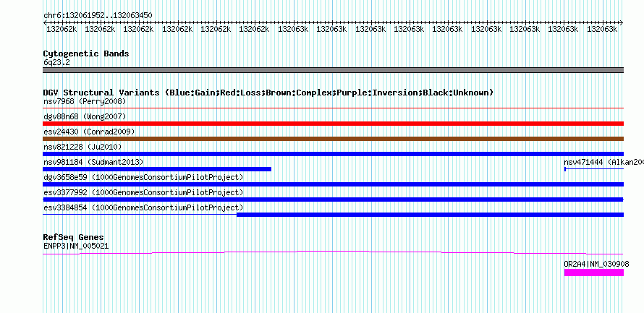This screenshot has height=313, width=644.
Task: Click the right arrow of the coordinate ruler
Action: [622, 22]
